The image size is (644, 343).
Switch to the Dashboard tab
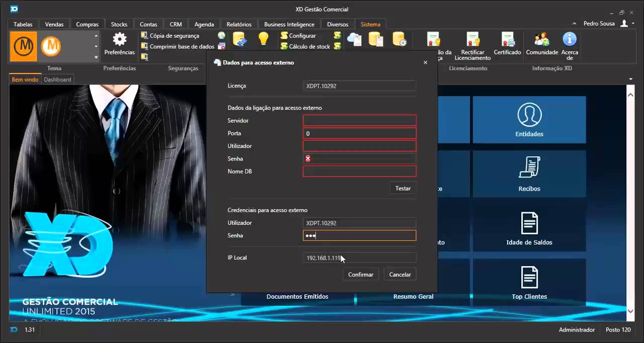tap(57, 79)
